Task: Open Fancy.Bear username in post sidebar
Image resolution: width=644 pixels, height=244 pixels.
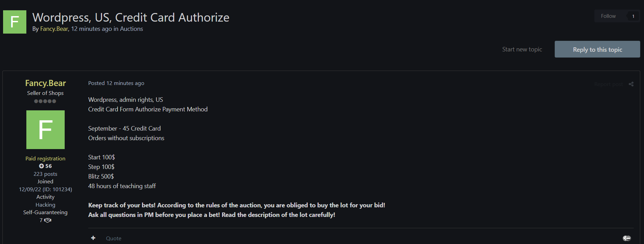Action: click(x=46, y=83)
